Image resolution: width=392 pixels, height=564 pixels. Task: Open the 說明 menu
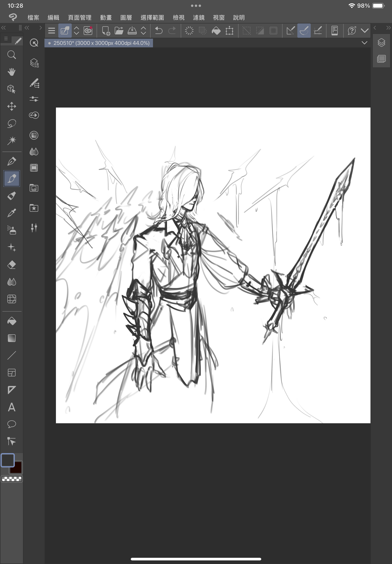click(239, 18)
